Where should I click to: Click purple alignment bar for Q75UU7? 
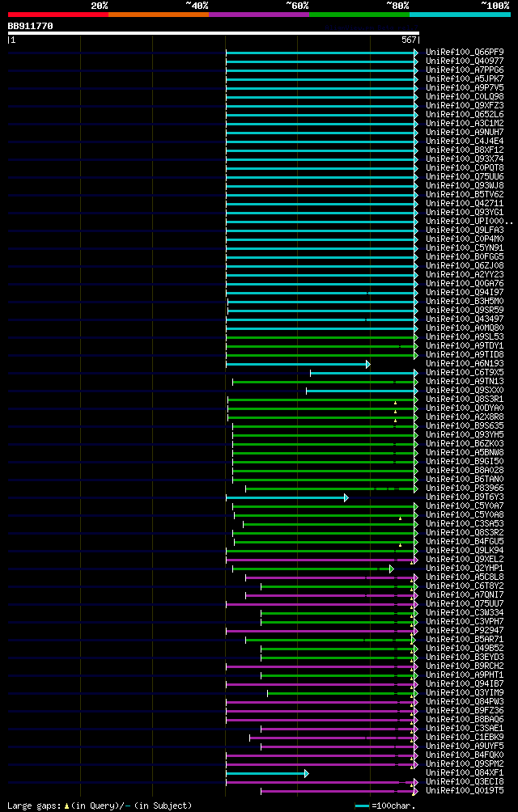pos(321,604)
